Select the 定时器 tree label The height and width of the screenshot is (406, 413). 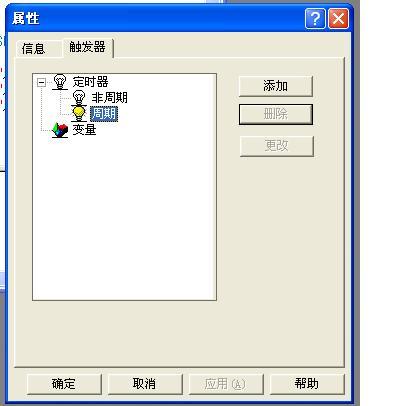[x=90, y=82]
